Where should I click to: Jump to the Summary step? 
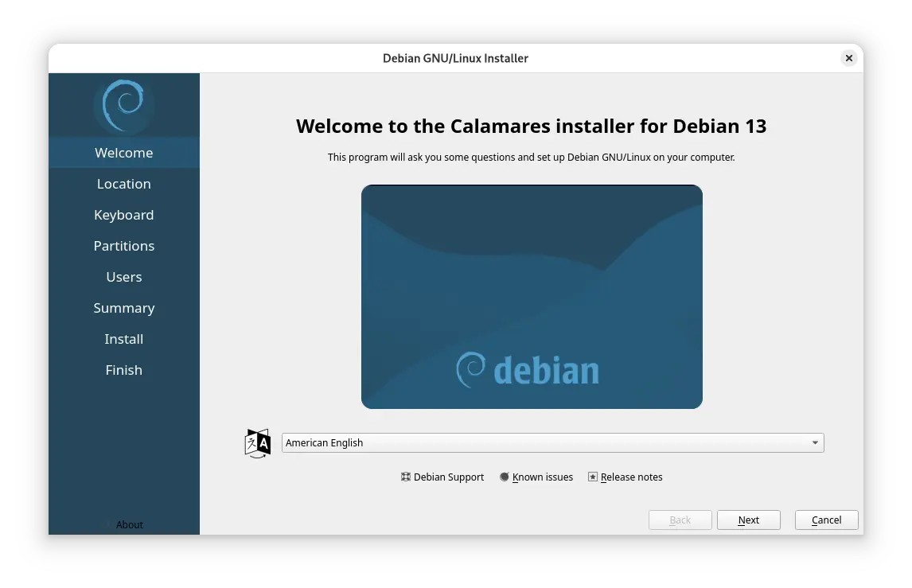point(124,308)
